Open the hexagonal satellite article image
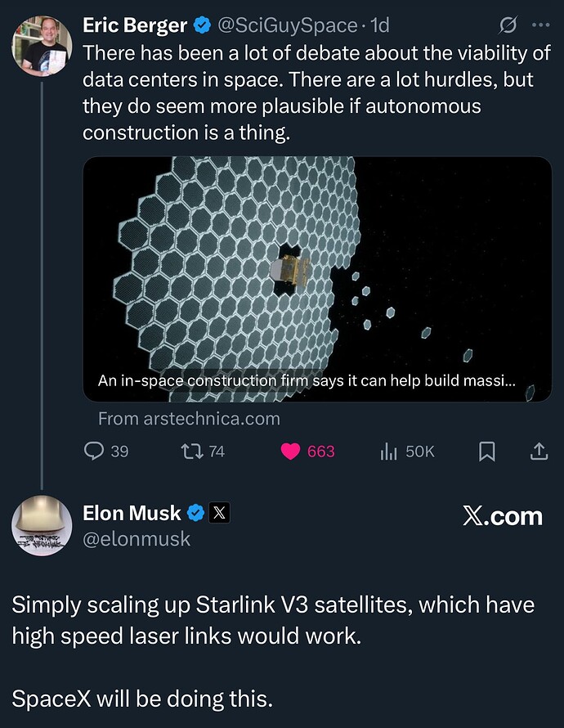 [x=317, y=262]
